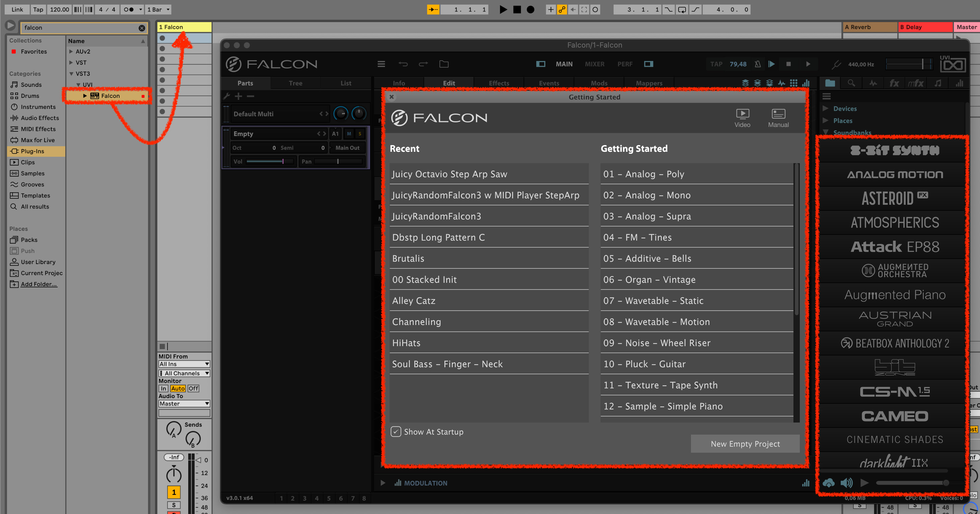Open the Audio To Master dropdown

[x=184, y=404]
